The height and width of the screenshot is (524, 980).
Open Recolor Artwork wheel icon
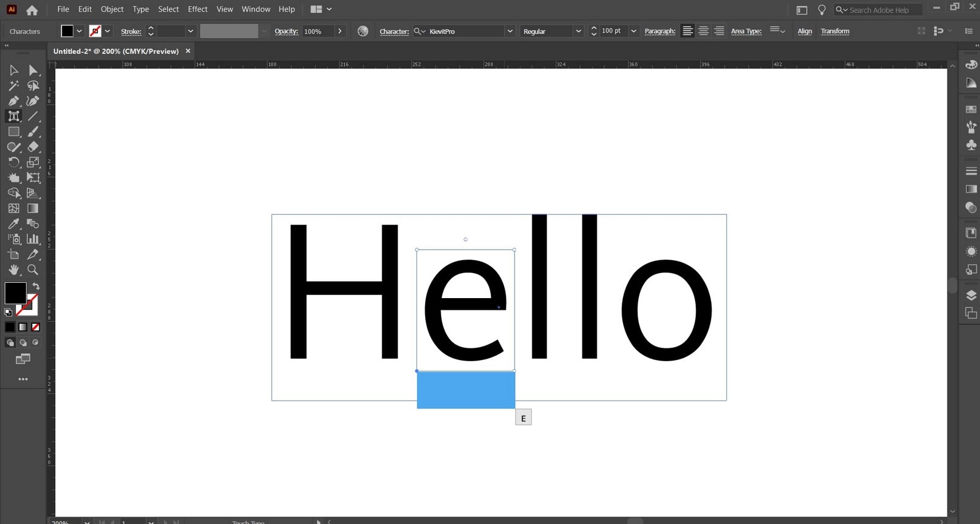tap(363, 31)
